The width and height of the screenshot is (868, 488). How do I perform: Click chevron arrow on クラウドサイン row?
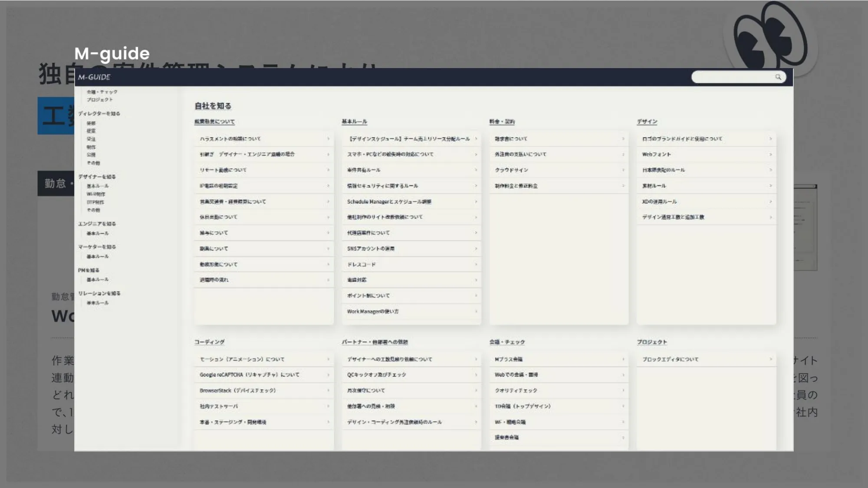(623, 170)
